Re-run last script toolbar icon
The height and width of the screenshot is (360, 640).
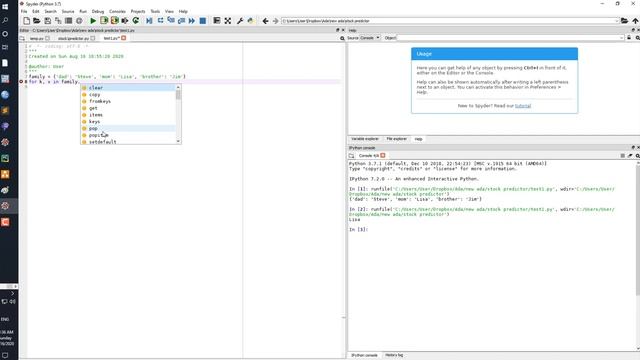pyautogui.click(x=136, y=21)
